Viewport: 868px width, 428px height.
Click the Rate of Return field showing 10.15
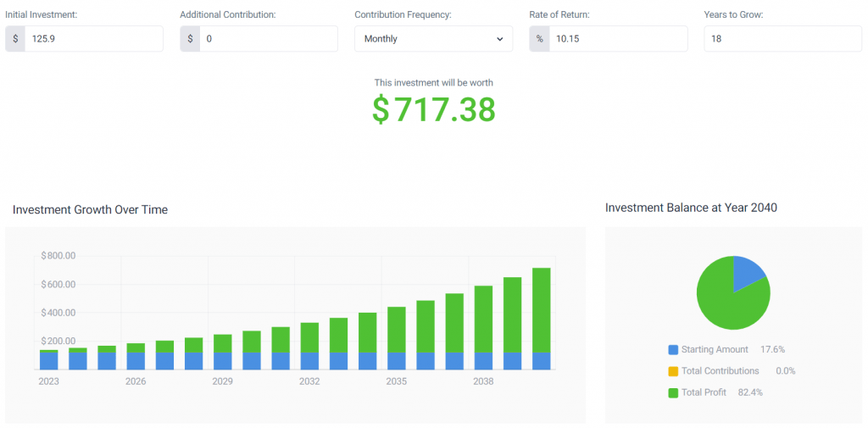click(617, 39)
